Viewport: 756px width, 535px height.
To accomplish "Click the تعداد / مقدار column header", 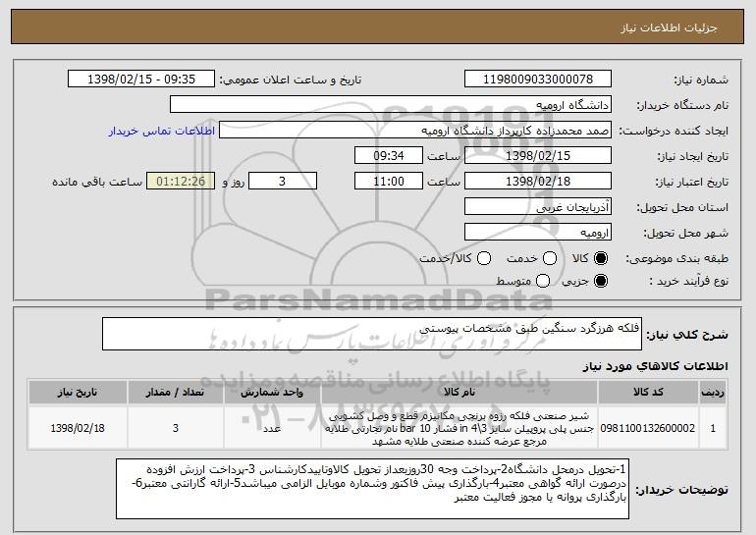I will click(x=176, y=393).
